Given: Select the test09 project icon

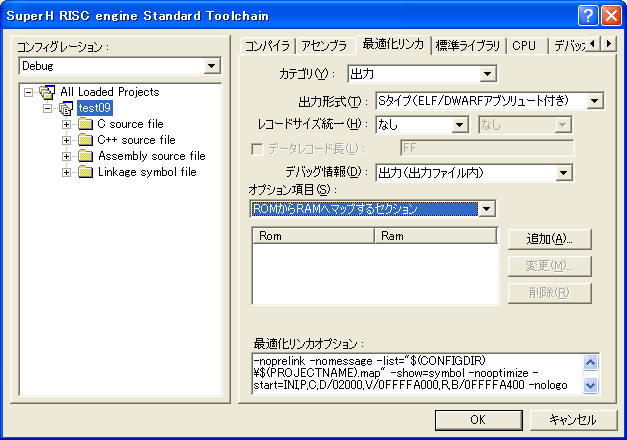Looking at the screenshot, I should [66, 108].
